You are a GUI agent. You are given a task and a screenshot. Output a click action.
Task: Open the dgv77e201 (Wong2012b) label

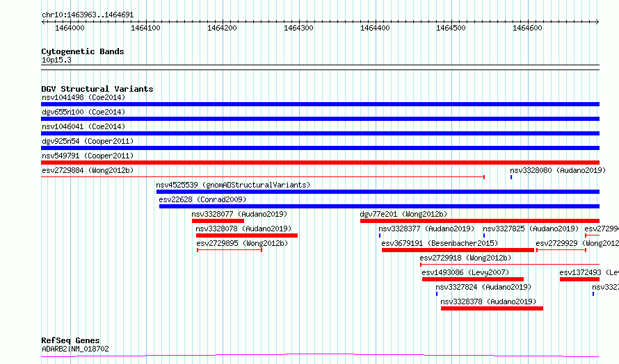tap(403, 214)
